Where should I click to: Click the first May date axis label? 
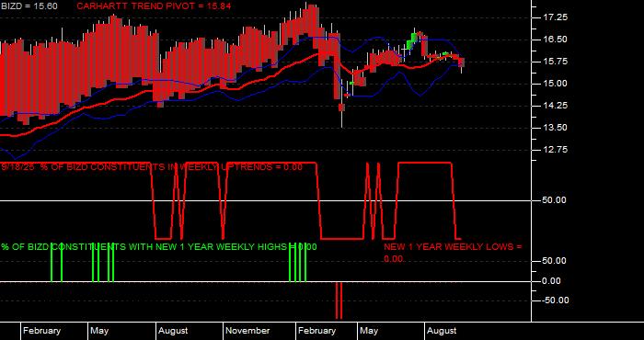coord(99,331)
